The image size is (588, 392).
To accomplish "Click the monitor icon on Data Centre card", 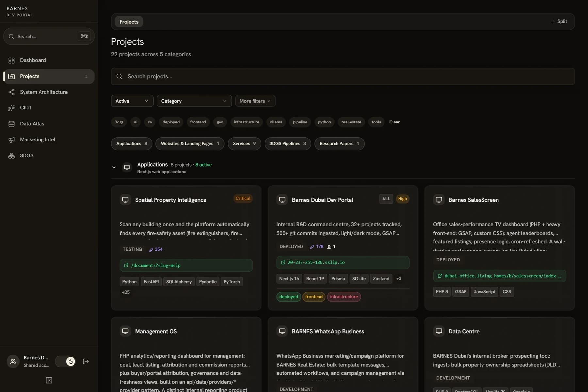I will (439, 331).
